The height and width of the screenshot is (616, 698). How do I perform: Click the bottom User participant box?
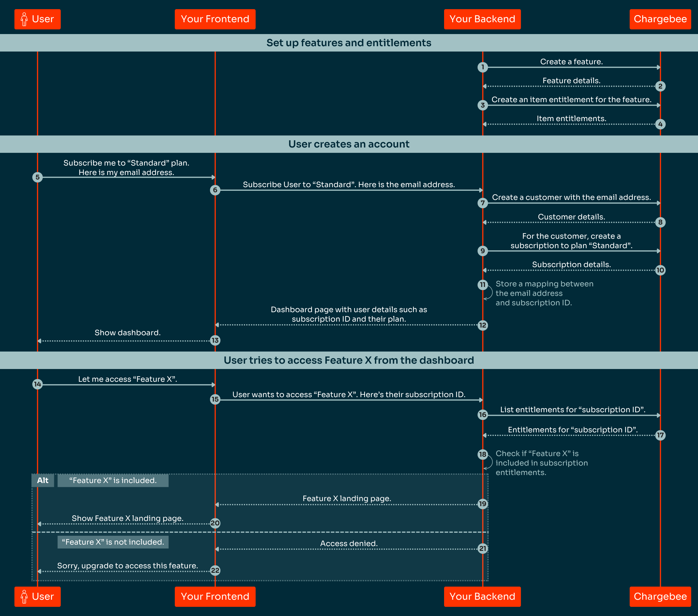(x=38, y=596)
